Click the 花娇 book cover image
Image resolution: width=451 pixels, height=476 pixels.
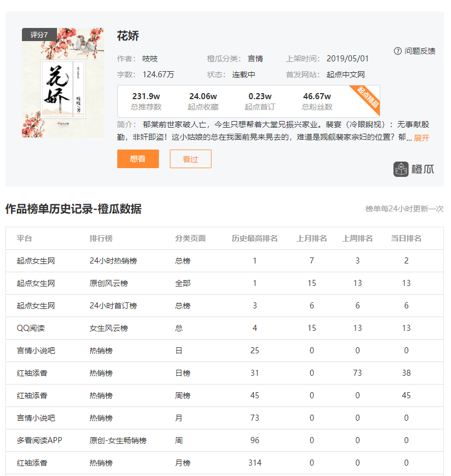[62, 83]
